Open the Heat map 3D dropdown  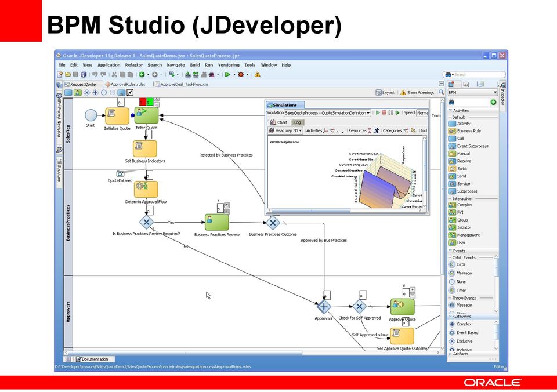click(285, 130)
